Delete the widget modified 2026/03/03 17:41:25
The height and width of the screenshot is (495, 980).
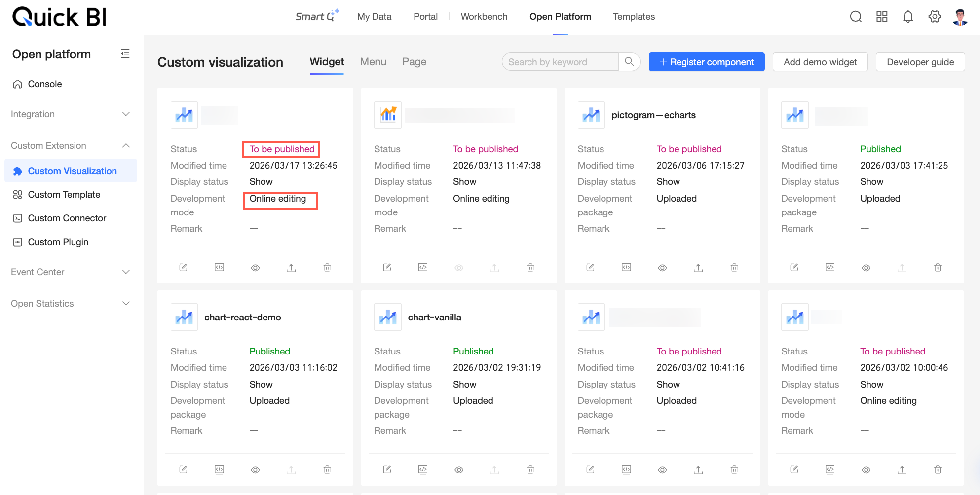pyautogui.click(x=938, y=267)
